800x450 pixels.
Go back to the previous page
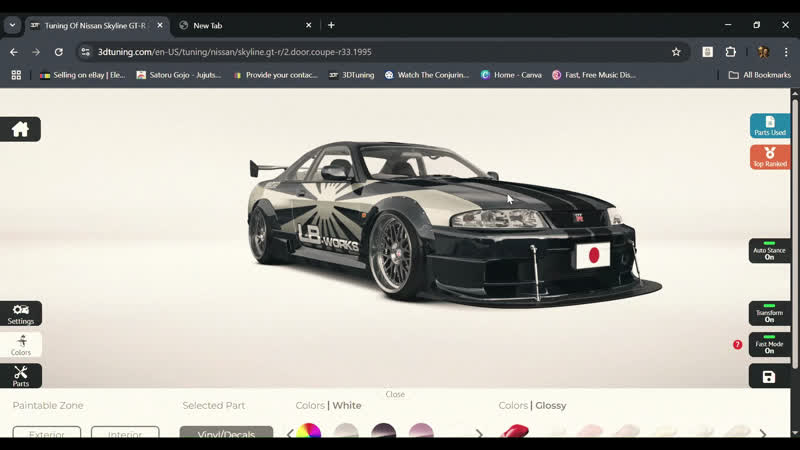14,52
